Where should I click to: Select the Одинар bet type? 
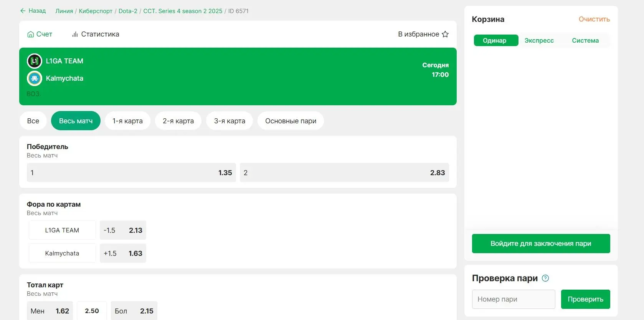pyautogui.click(x=495, y=40)
